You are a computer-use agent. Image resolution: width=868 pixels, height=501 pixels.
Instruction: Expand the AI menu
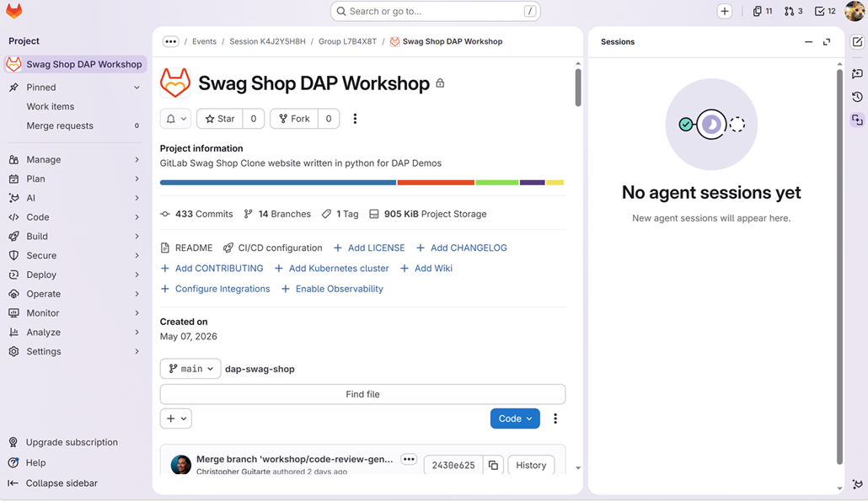[x=74, y=198]
